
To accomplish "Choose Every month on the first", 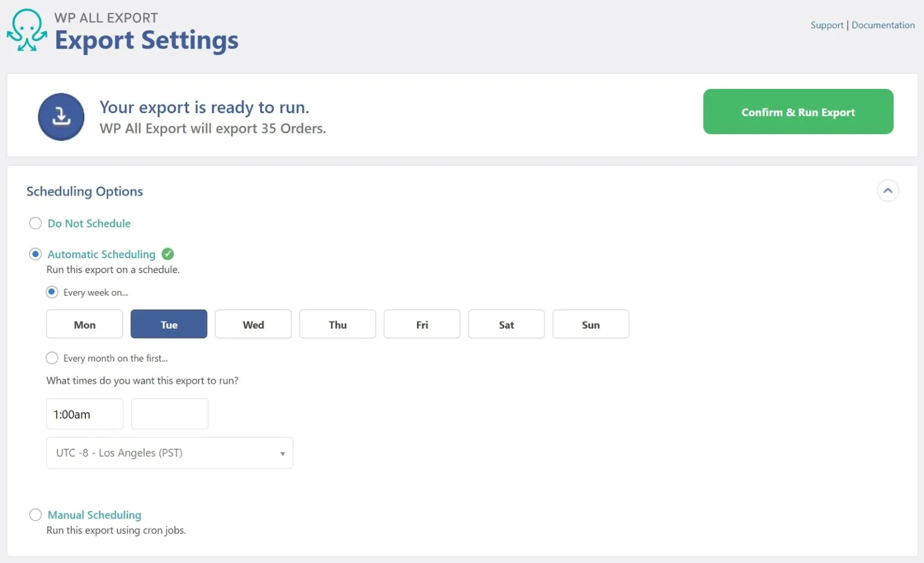I will (52, 357).
